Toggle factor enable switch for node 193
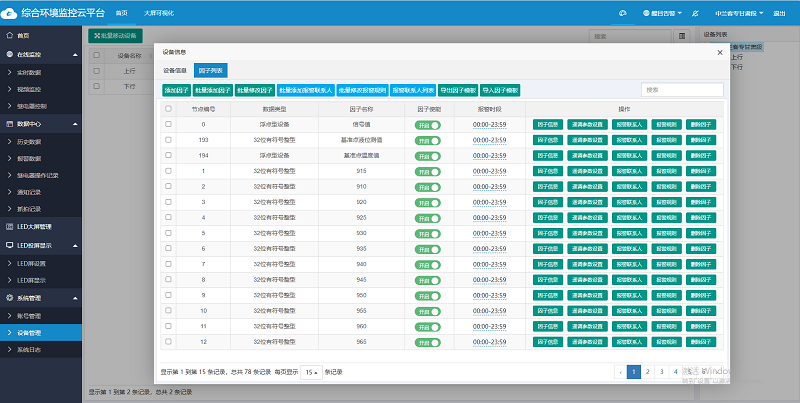Viewport: 800px width, 403px height. (x=428, y=140)
